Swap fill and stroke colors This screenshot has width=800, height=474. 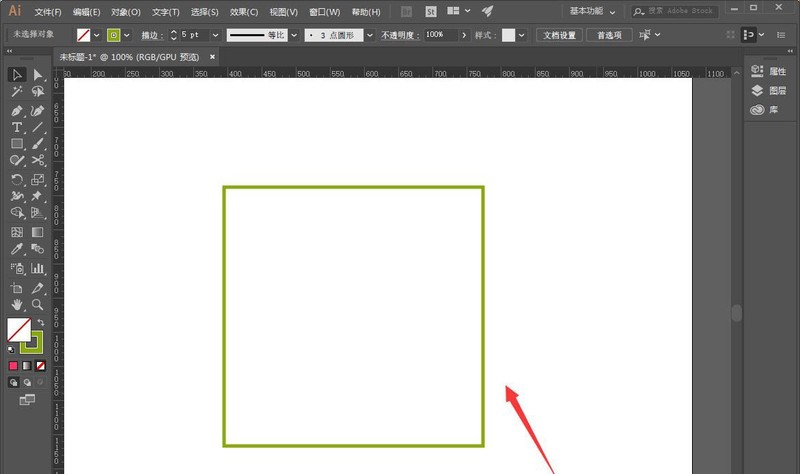41,323
